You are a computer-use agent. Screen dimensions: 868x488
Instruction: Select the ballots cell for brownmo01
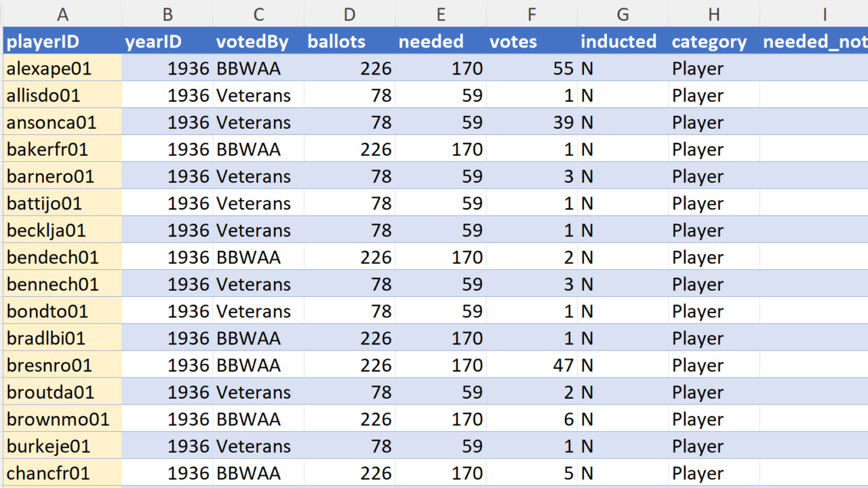pos(349,420)
